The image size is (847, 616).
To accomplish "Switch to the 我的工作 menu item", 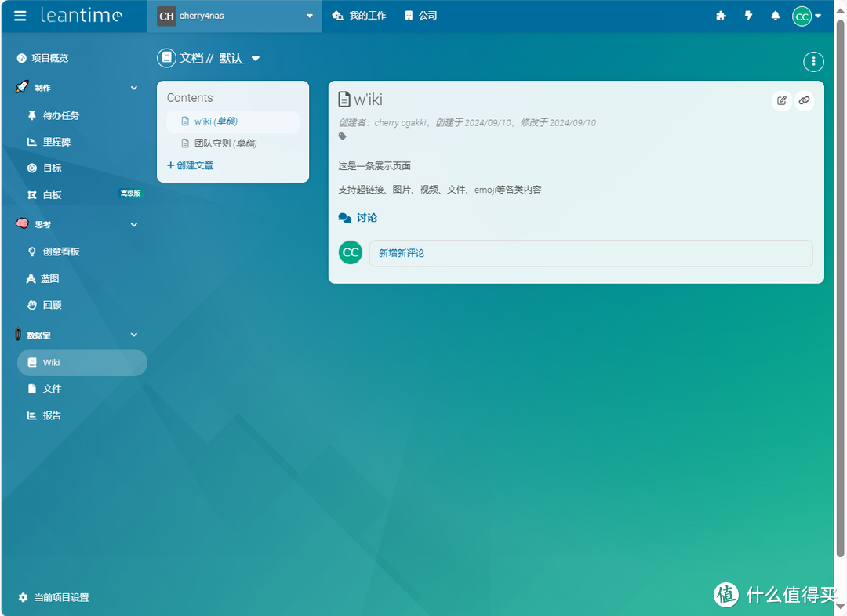I will 358,14.
